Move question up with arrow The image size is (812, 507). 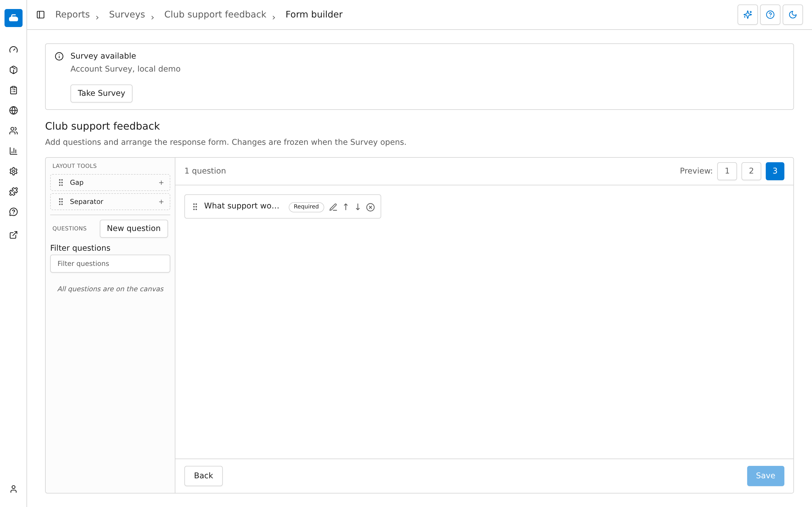(x=346, y=207)
